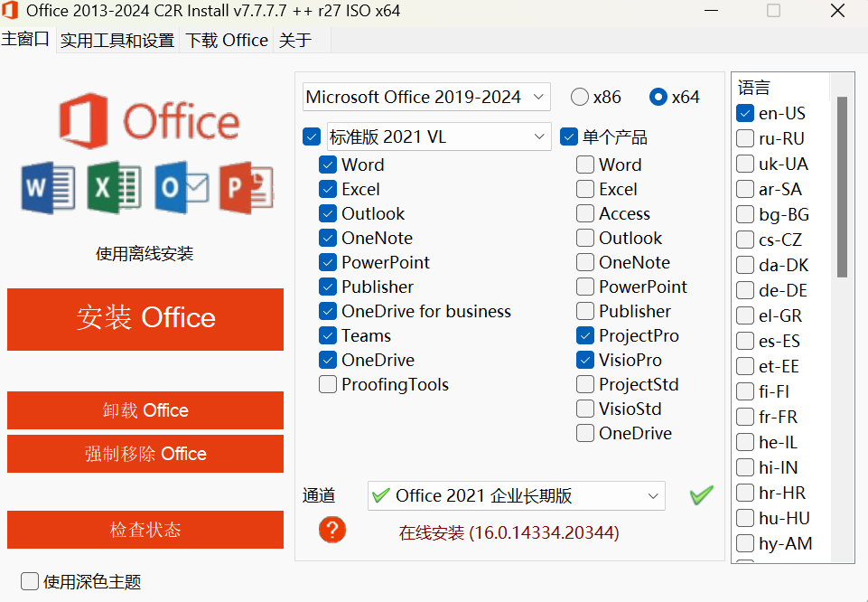
Task: Click the green checkmark beside the channel dropdown
Action: [x=701, y=495]
